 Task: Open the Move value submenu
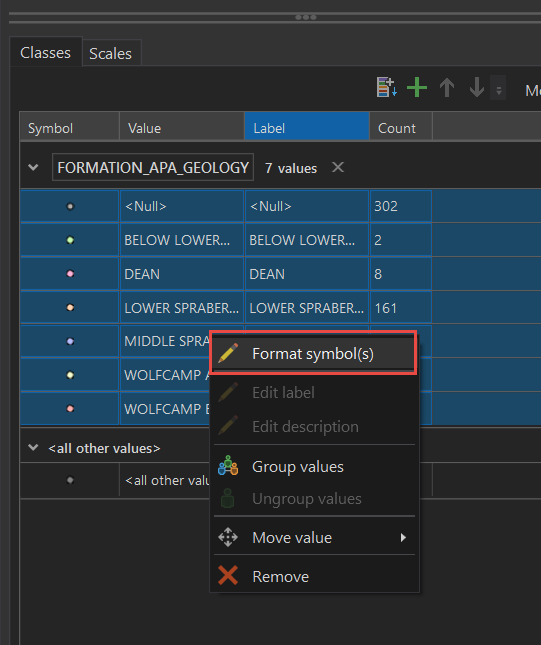click(x=313, y=538)
